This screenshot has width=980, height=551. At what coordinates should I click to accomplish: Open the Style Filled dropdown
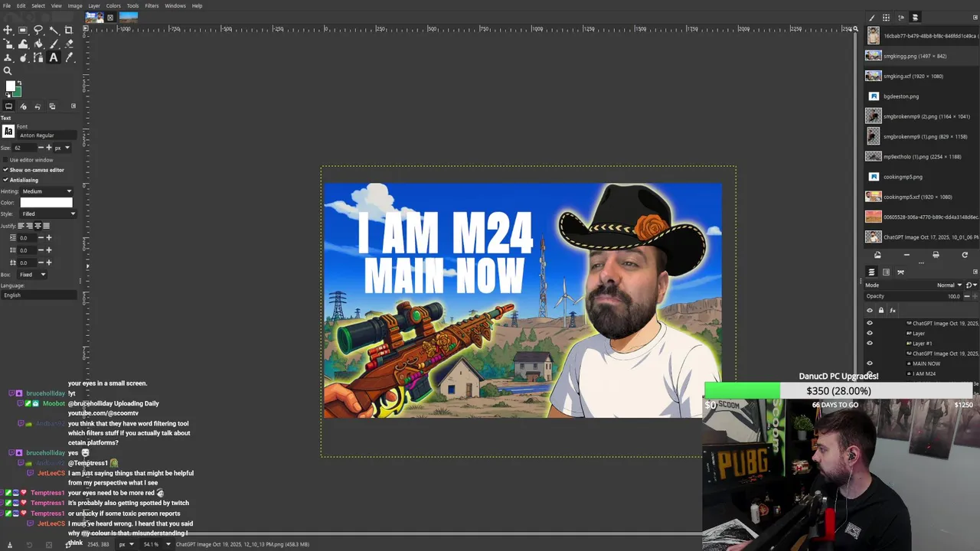coord(49,214)
